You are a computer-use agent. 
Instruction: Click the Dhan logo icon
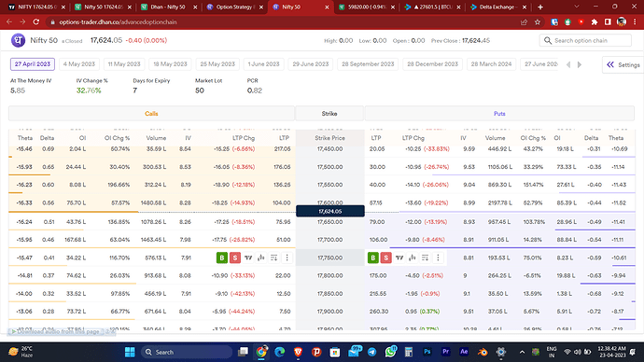point(18,40)
